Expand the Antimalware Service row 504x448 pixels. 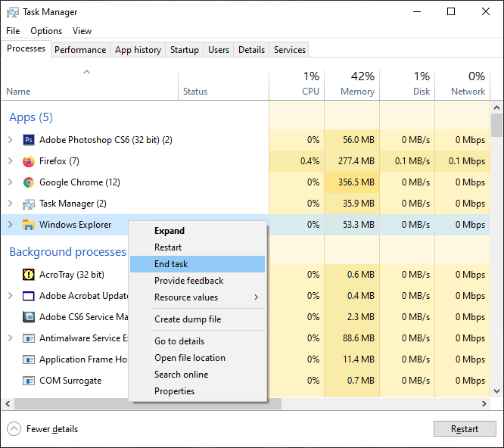11,338
